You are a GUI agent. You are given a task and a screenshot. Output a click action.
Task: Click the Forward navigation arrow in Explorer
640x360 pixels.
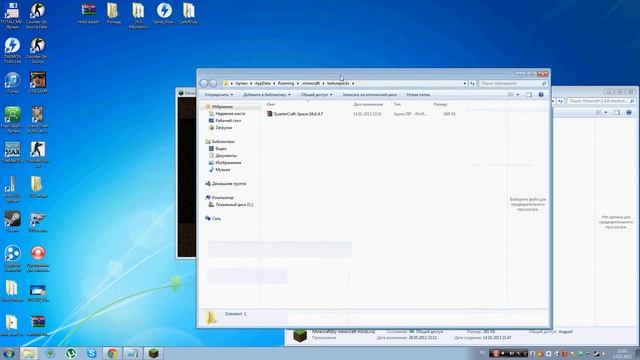[x=213, y=83]
